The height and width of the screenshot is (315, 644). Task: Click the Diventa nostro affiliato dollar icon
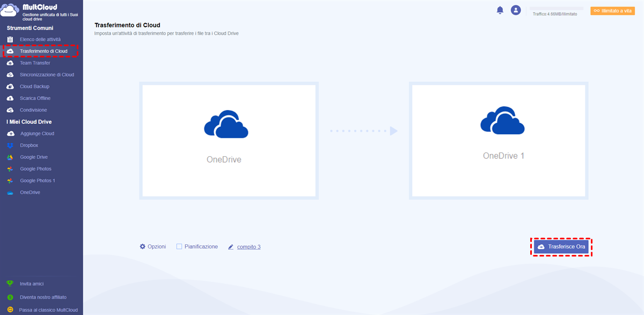point(10,297)
